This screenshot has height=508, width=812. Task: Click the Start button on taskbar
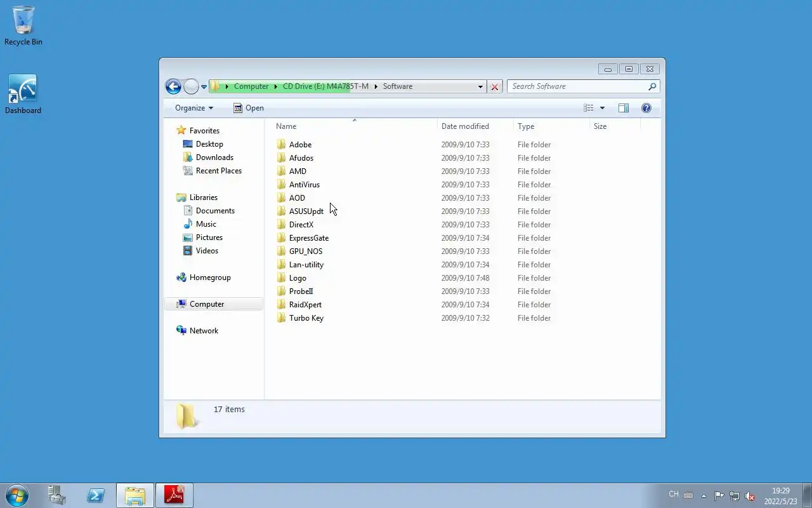pos(17,495)
